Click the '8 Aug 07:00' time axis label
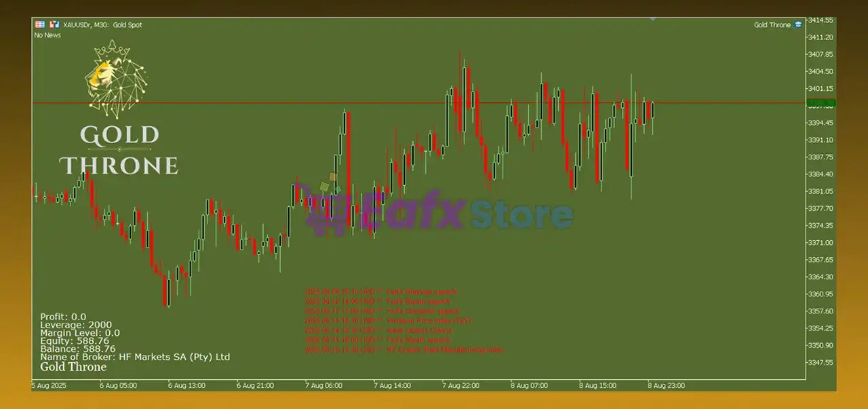 (x=529, y=385)
